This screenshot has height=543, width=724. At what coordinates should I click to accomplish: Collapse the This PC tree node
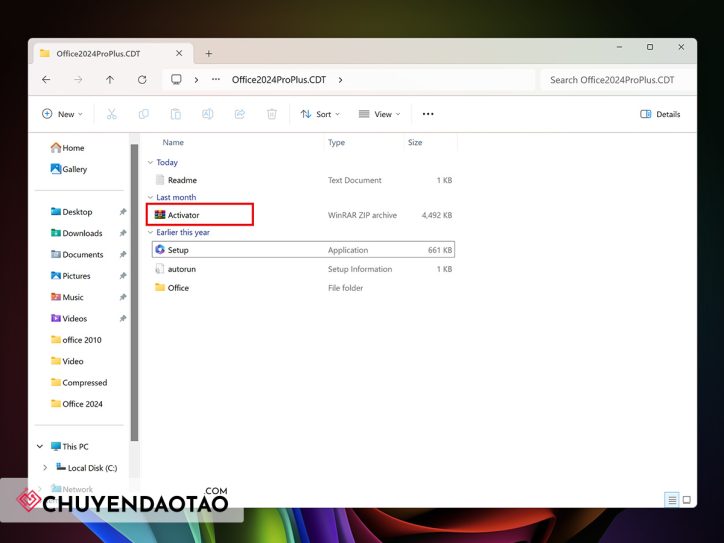(40, 446)
